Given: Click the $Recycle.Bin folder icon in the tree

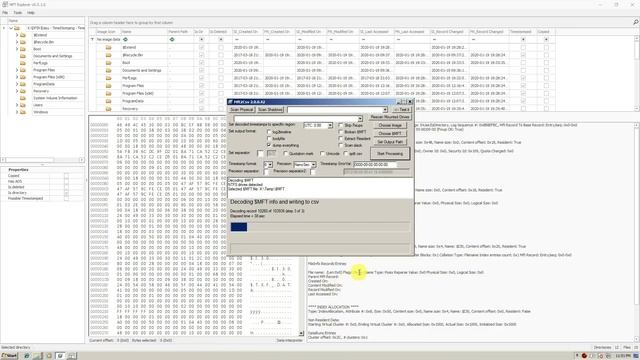Looking at the screenshot, I should [x=23, y=42].
